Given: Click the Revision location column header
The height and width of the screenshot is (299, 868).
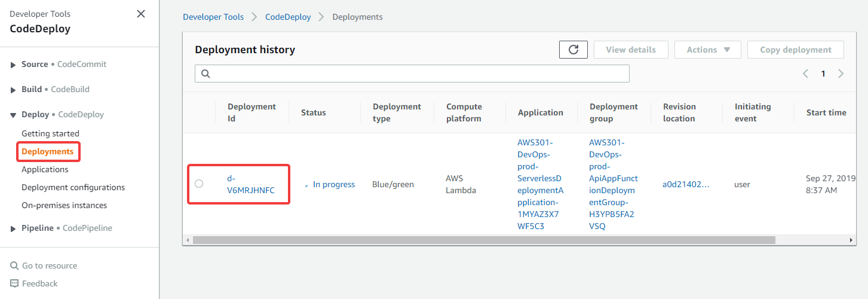Looking at the screenshot, I should pyautogui.click(x=679, y=112).
